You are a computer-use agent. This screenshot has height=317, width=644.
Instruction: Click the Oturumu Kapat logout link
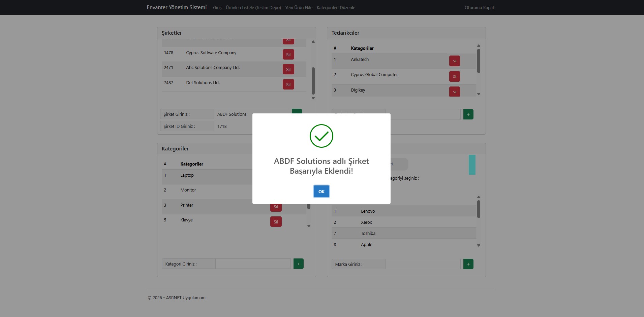point(479,7)
